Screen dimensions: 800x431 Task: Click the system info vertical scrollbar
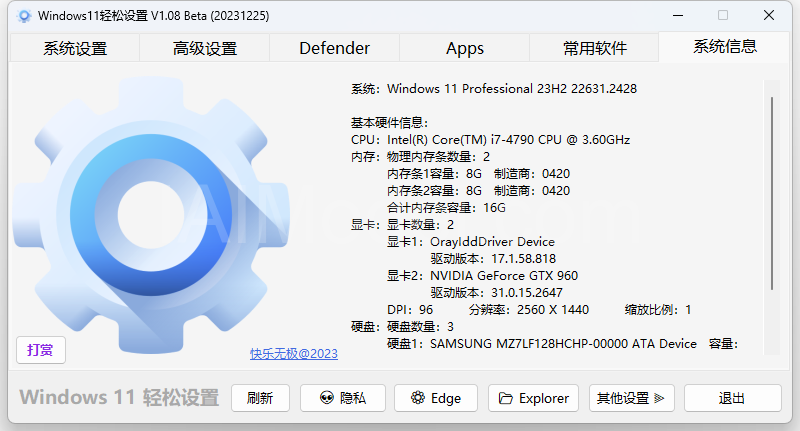pos(772,194)
